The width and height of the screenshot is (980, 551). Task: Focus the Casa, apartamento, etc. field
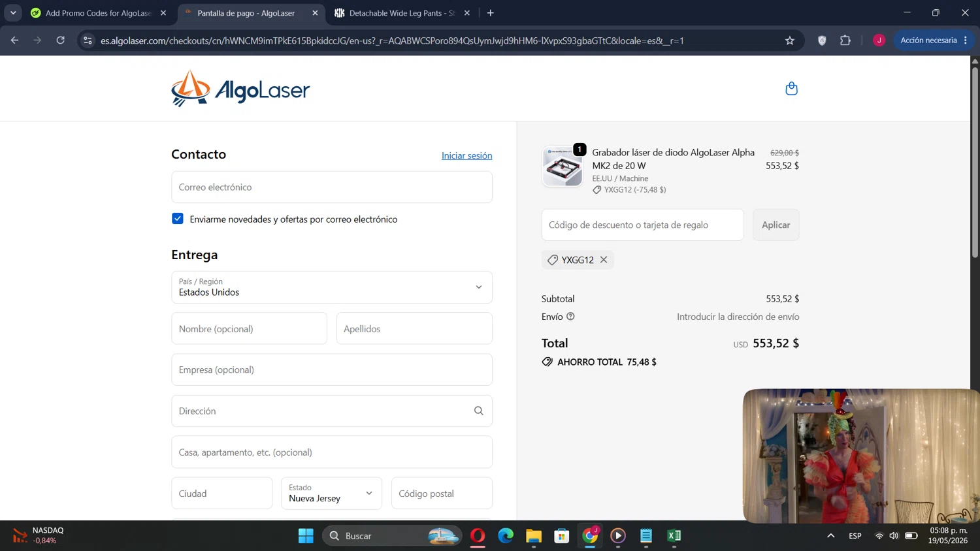(x=332, y=452)
